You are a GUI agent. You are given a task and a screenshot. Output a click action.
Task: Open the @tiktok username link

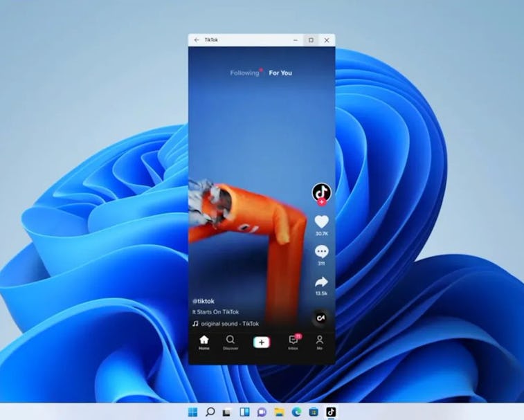pyautogui.click(x=204, y=301)
